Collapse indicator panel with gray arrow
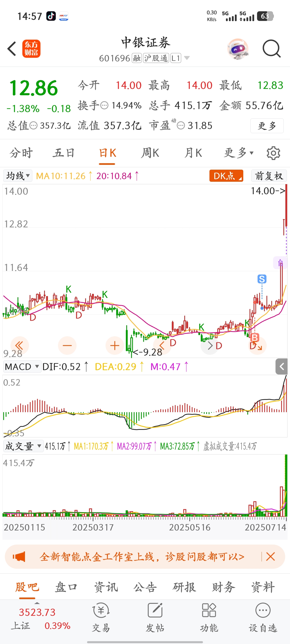Image resolution: width=290 pixels, height=644 pixels. click(x=282, y=366)
